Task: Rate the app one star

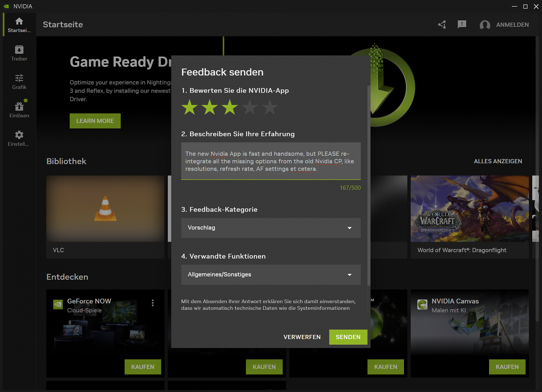Action: [x=190, y=107]
